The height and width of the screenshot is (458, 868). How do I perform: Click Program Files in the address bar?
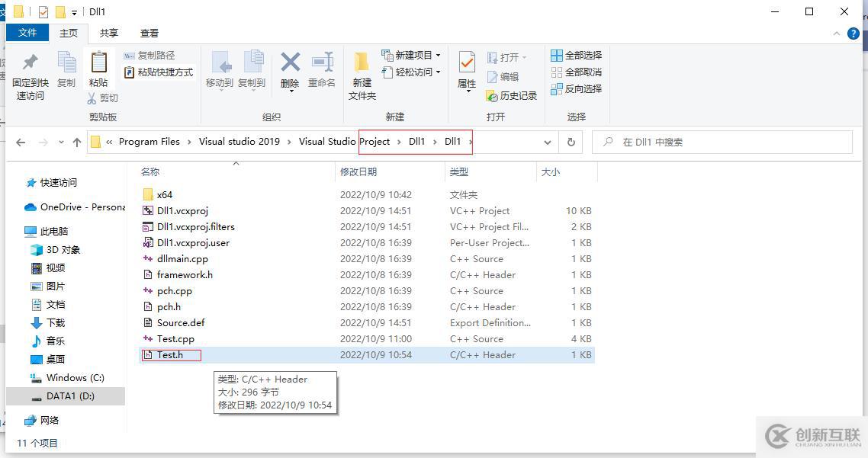[149, 142]
